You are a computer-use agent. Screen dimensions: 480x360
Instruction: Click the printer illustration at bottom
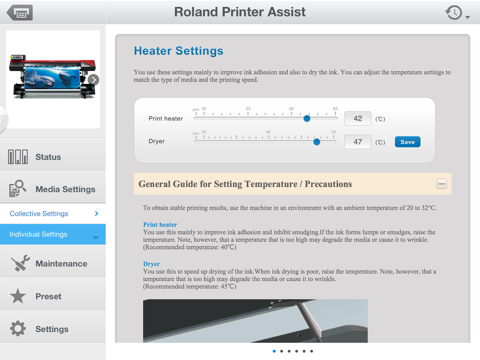[x=255, y=321]
